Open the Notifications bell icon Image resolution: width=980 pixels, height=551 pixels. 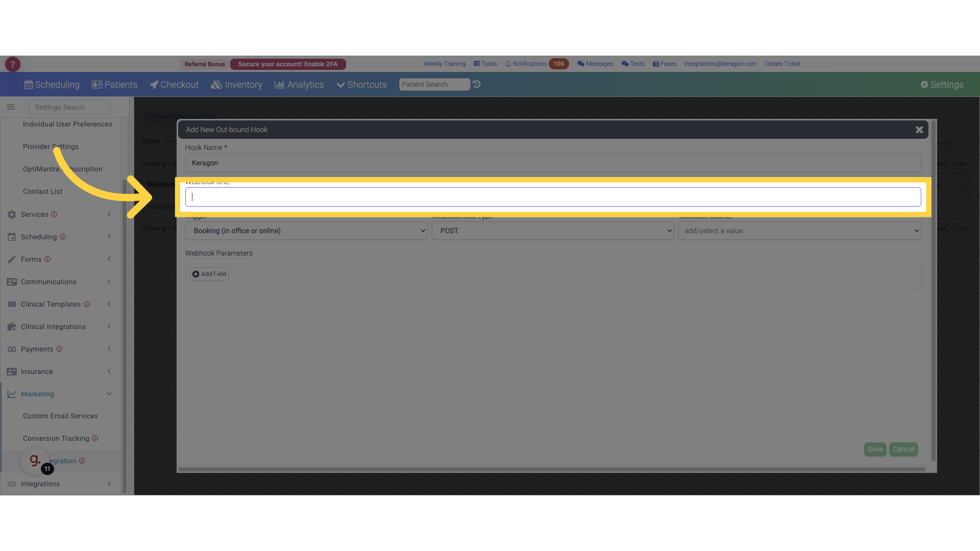[x=509, y=64]
